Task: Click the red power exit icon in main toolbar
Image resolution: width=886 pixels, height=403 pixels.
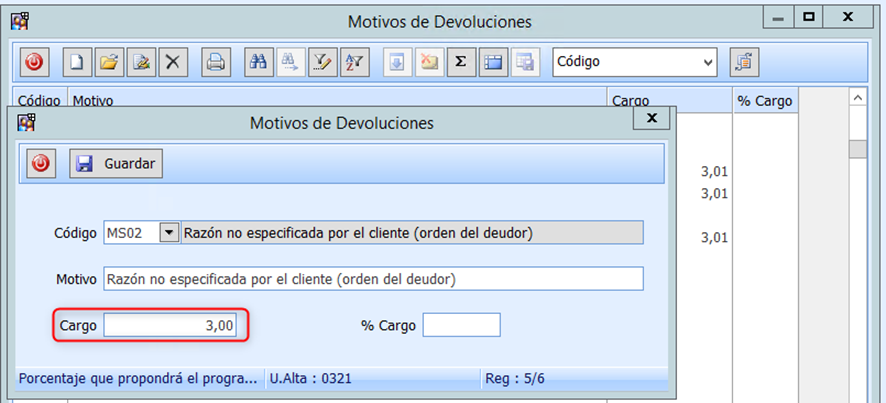Action: tap(34, 62)
